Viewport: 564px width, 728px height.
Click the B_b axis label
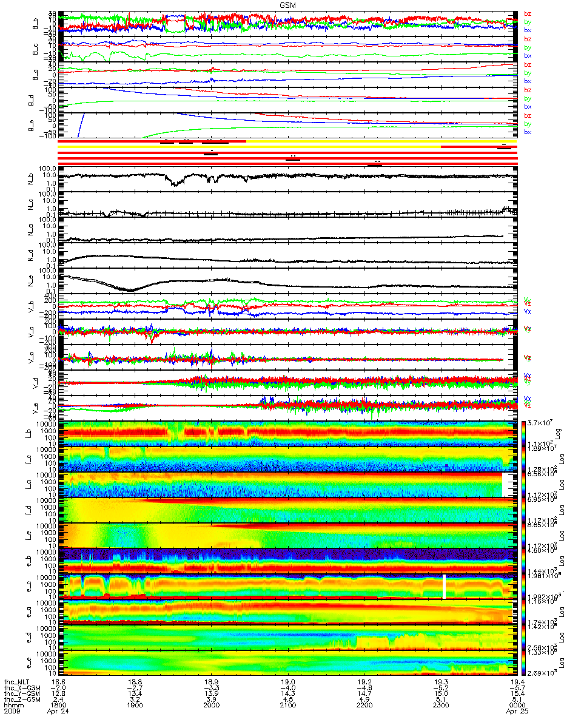[x=36, y=25]
